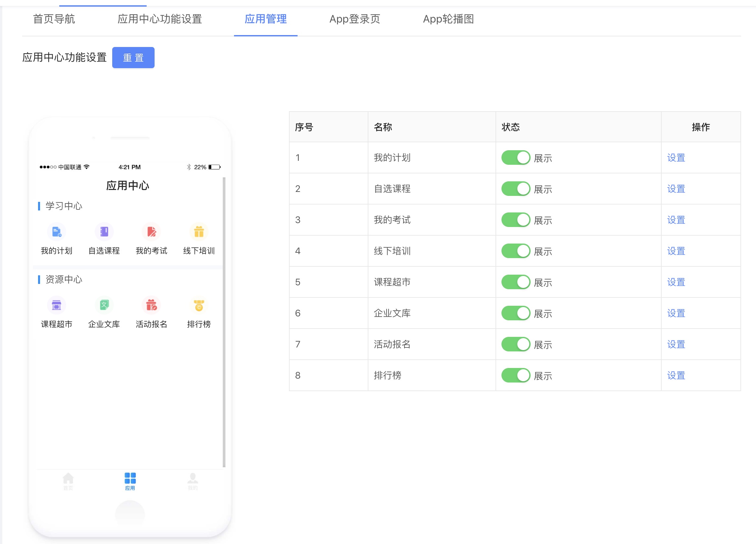Open 设置 for 自选课程 row
The image size is (756, 544).
(676, 189)
